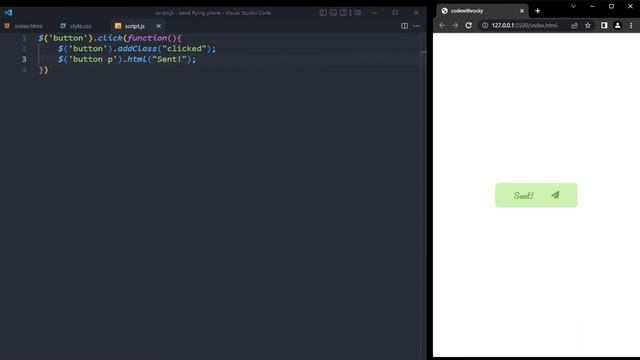Click the VS Code logo icon

pos(8,13)
